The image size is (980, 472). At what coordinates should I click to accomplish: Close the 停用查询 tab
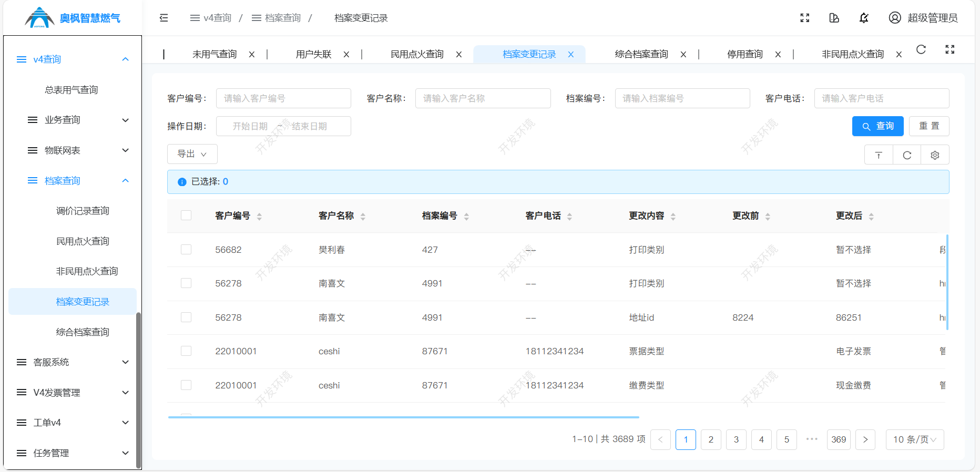tap(778, 55)
